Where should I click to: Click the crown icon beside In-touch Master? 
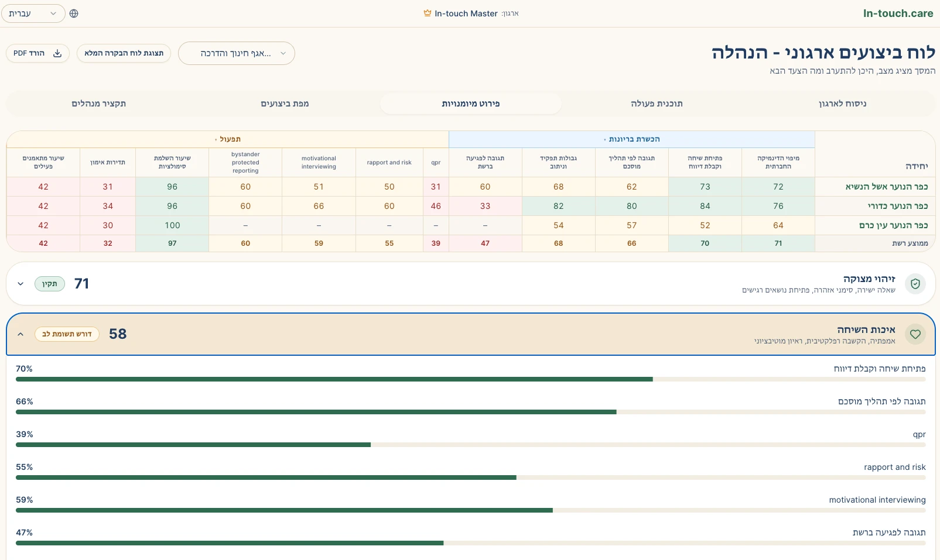[428, 13]
